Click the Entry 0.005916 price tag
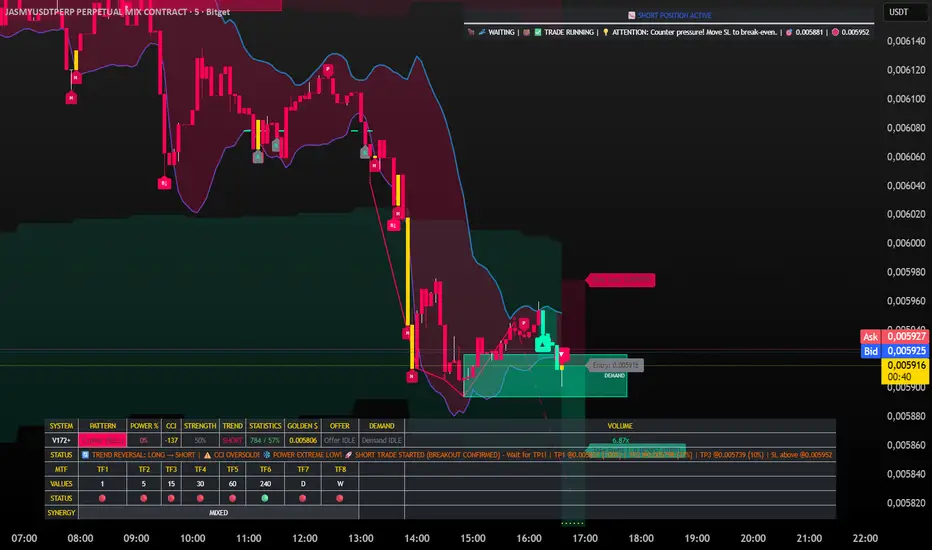 click(615, 365)
